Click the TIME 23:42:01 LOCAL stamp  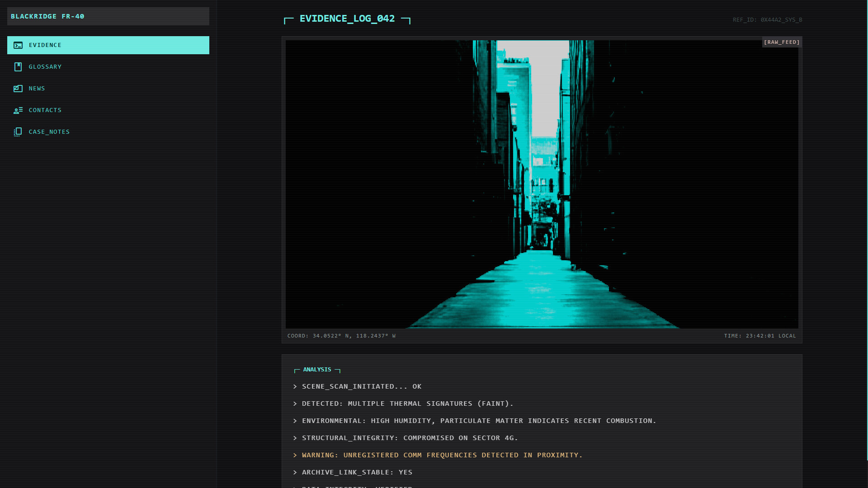click(760, 336)
